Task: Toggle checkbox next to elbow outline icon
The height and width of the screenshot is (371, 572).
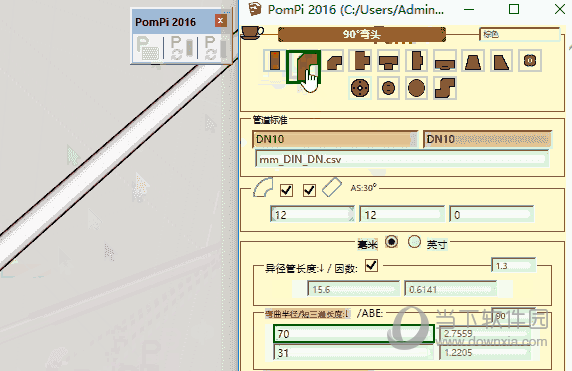Action: point(286,190)
